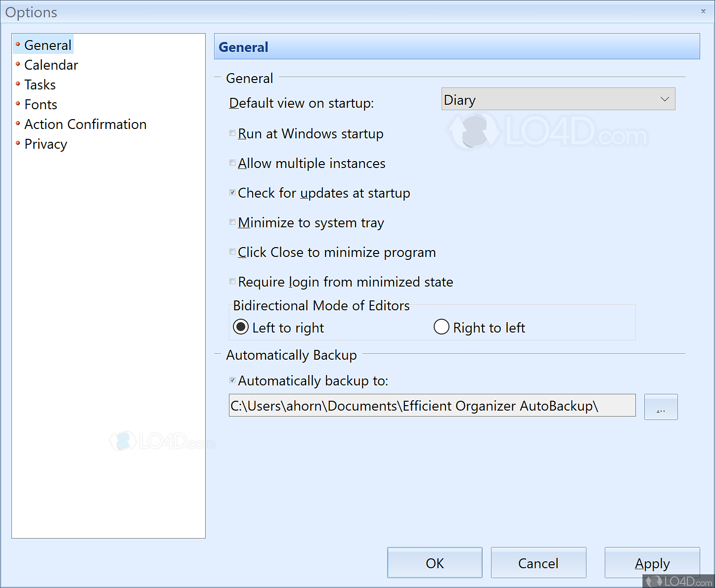Uncheck Automatically backup to option
Image resolution: width=715 pixels, height=588 pixels.
coord(232,380)
